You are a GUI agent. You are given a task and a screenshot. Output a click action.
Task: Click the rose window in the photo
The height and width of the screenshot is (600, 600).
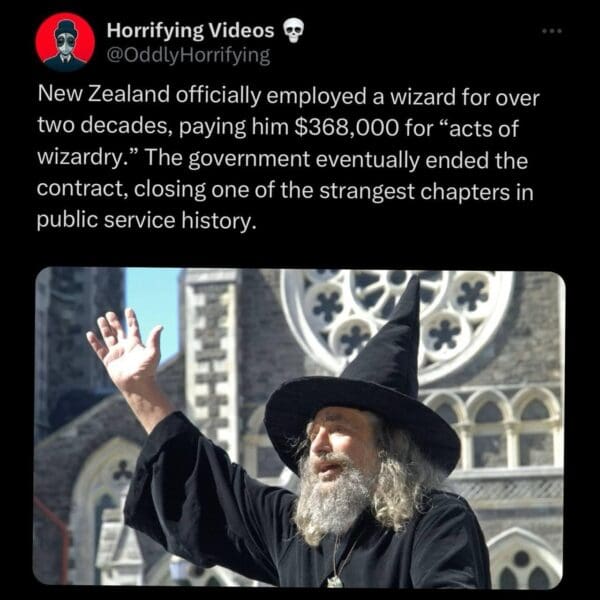coord(396,321)
